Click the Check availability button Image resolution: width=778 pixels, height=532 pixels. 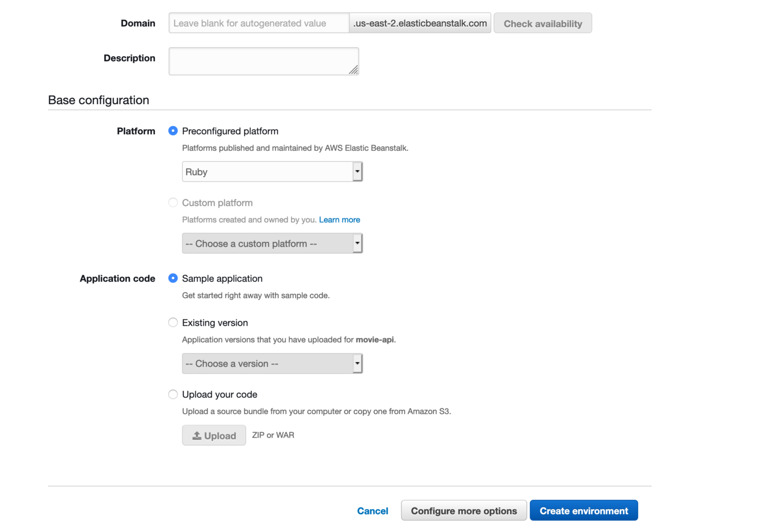[542, 23]
